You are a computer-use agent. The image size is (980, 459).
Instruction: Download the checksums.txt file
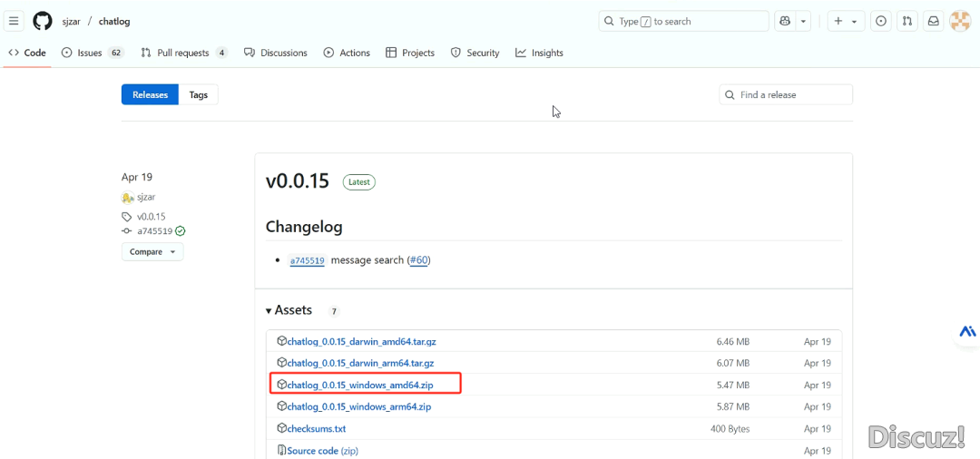click(x=316, y=429)
